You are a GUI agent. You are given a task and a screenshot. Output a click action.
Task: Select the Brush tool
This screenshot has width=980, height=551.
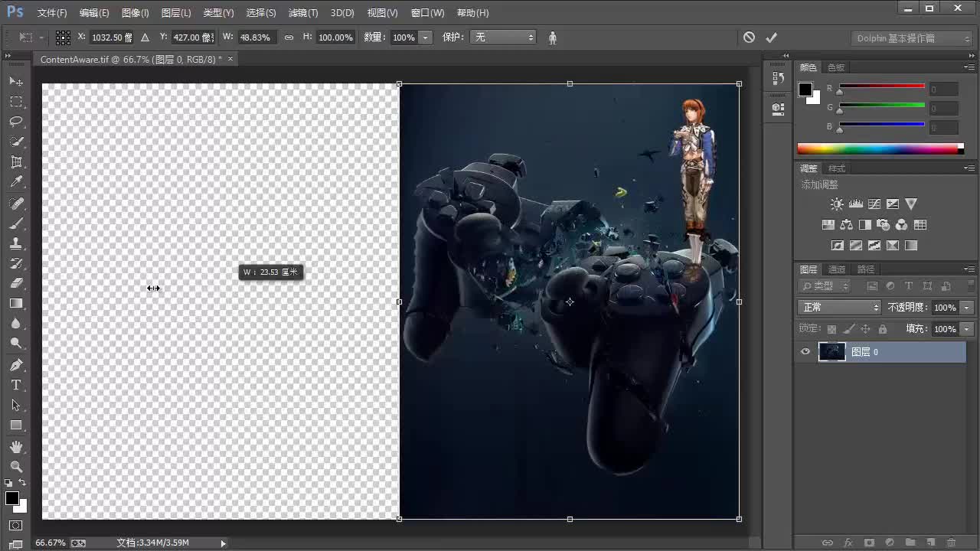(17, 223)
